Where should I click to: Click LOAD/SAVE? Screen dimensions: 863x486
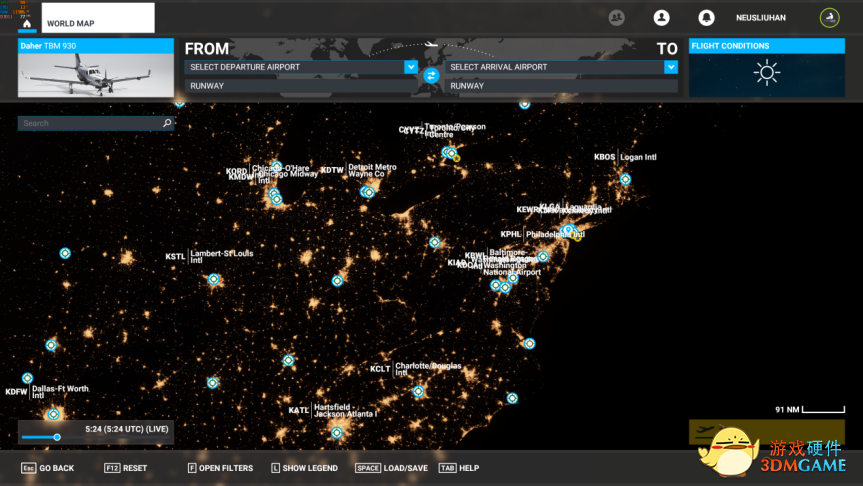click(391, 468)
